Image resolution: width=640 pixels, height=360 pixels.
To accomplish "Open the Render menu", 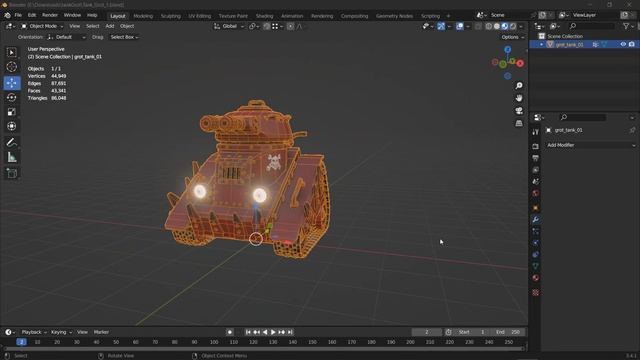I will pyautogui.click(x=50, y=15).
